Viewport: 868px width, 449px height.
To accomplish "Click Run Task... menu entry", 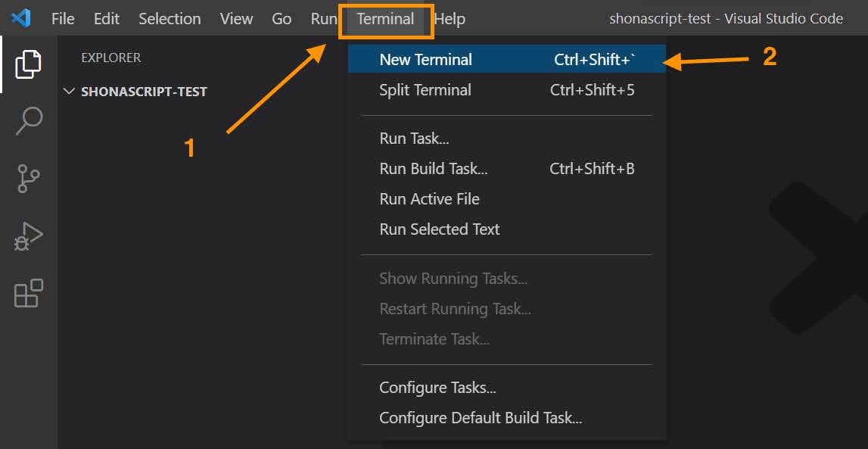I will 414,139.
